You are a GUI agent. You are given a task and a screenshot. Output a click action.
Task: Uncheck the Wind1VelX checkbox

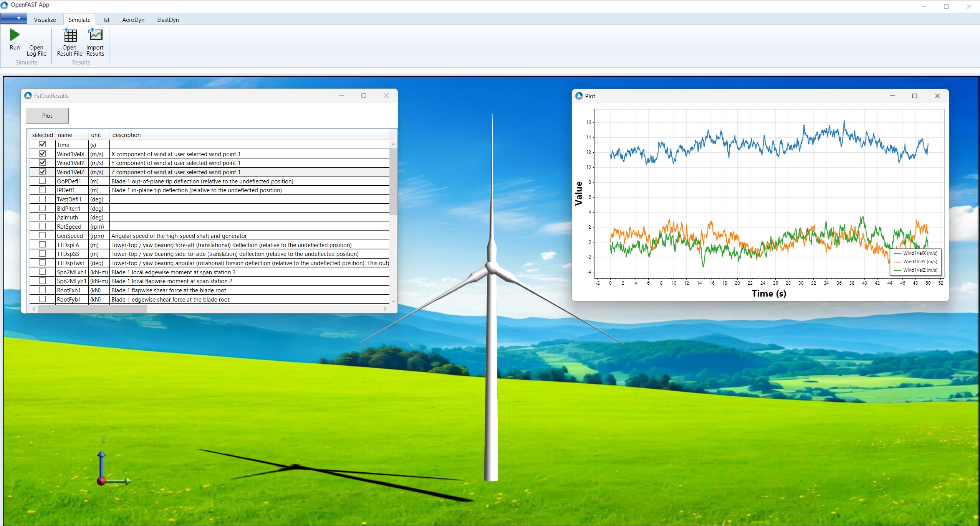coord(43,153)
